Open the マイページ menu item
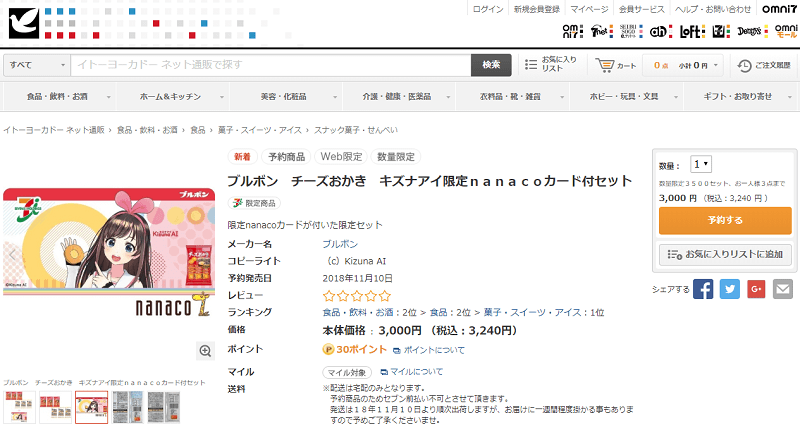800x430 pixels. [589, 9]
